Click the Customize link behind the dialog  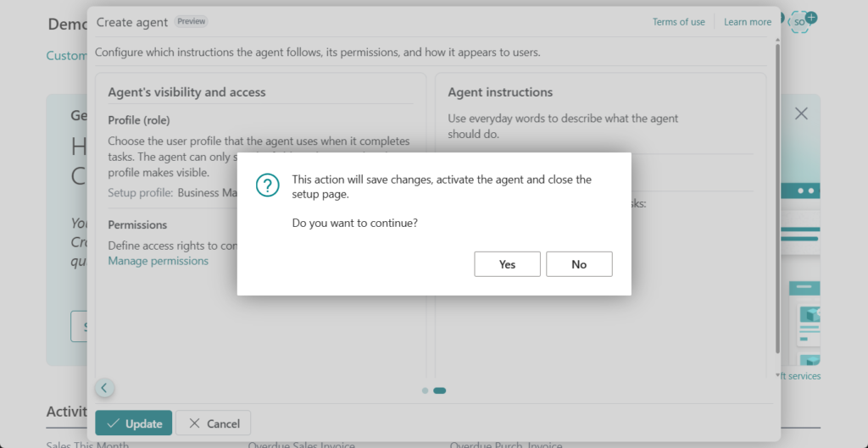66,56
